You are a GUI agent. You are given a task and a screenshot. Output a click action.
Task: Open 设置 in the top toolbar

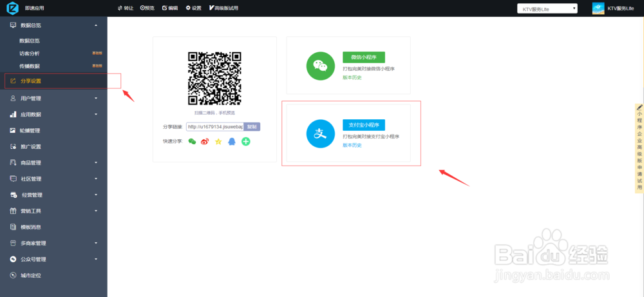[193, 8]
